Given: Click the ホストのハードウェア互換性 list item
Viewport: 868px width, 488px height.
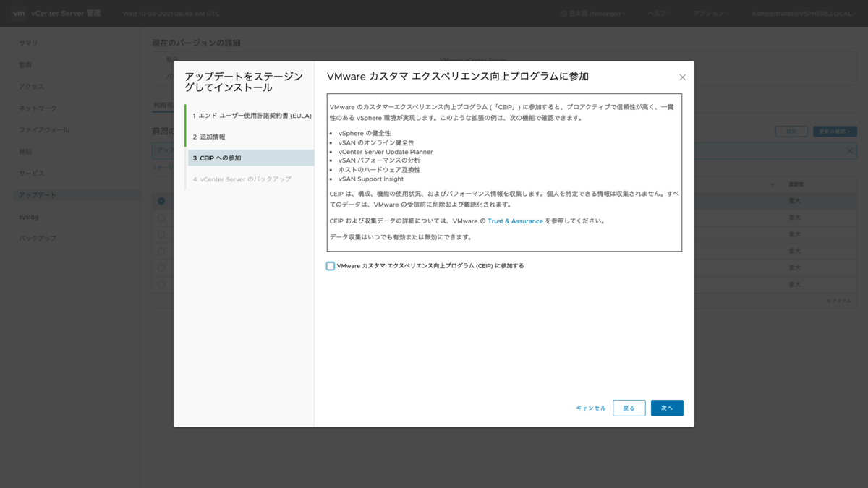Looking at the screenshot, I should [379, 170].
